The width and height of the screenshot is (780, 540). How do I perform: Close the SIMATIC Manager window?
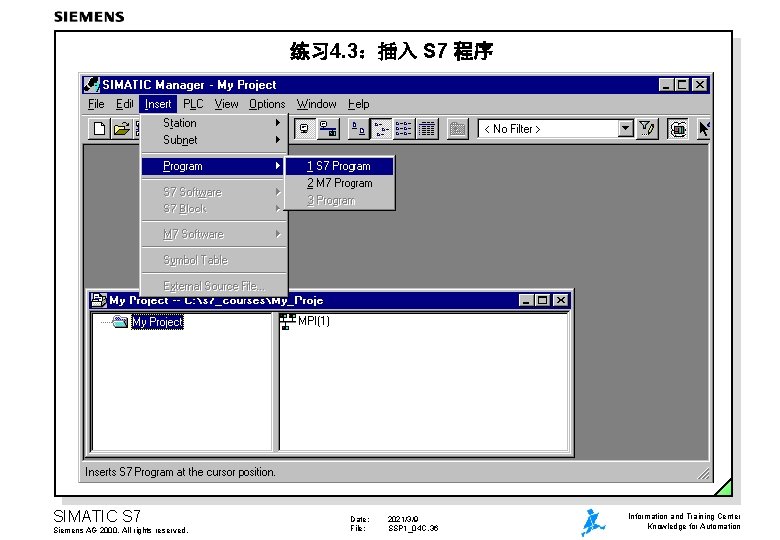700,85
